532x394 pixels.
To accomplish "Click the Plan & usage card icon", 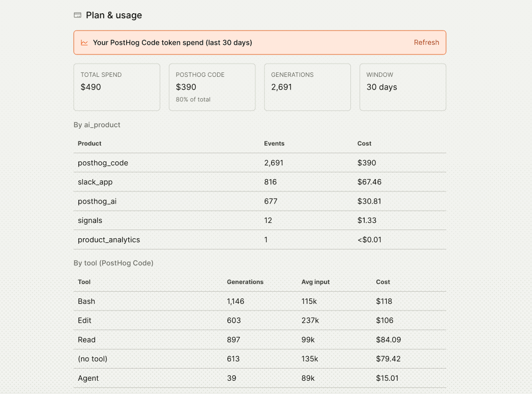I will click(x=78, y=15).
